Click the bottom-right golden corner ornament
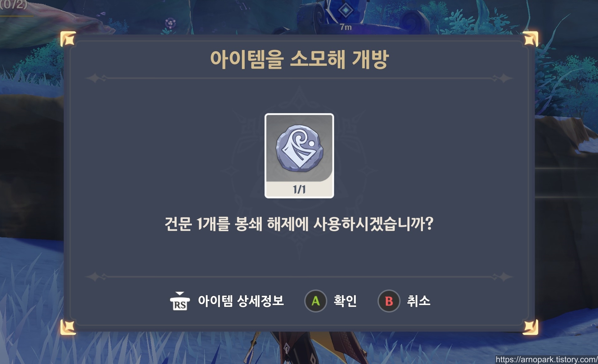 (x=530, y=327)
